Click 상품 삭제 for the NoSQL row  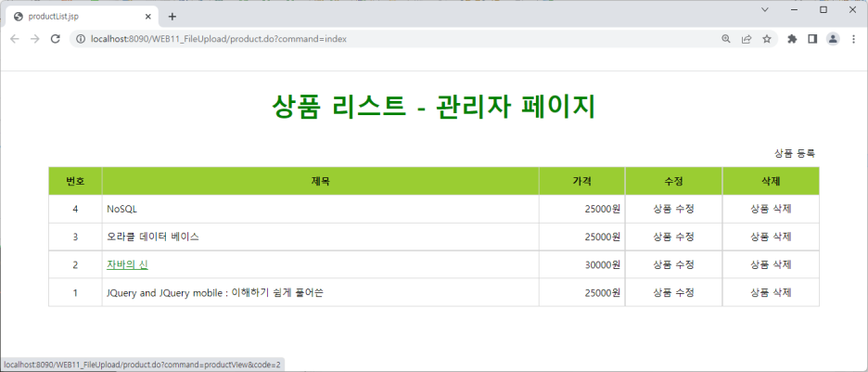tap(771, 210)
